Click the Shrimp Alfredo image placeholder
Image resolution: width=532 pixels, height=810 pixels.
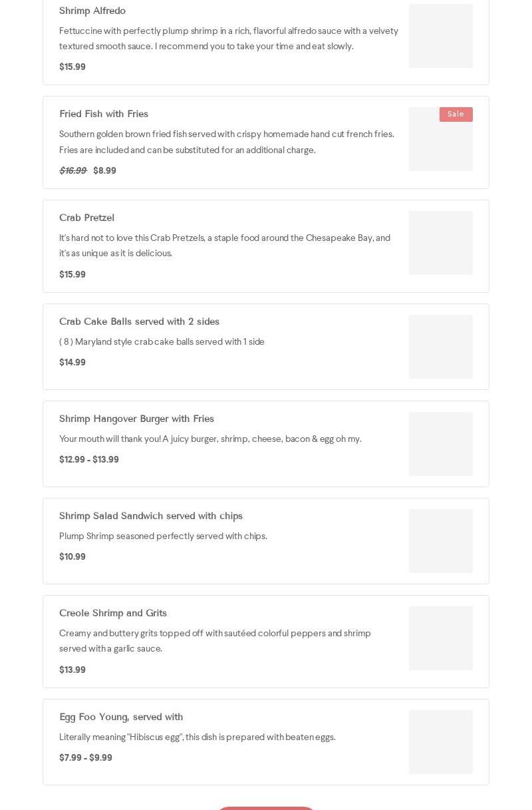(x=441, y=36)
